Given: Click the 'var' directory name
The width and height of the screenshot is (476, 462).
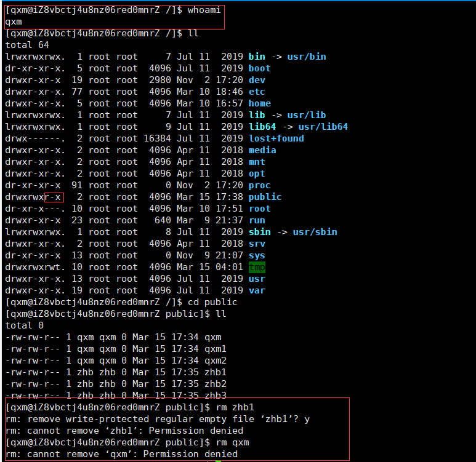Looking at the screenshot, I should point(257,290).
